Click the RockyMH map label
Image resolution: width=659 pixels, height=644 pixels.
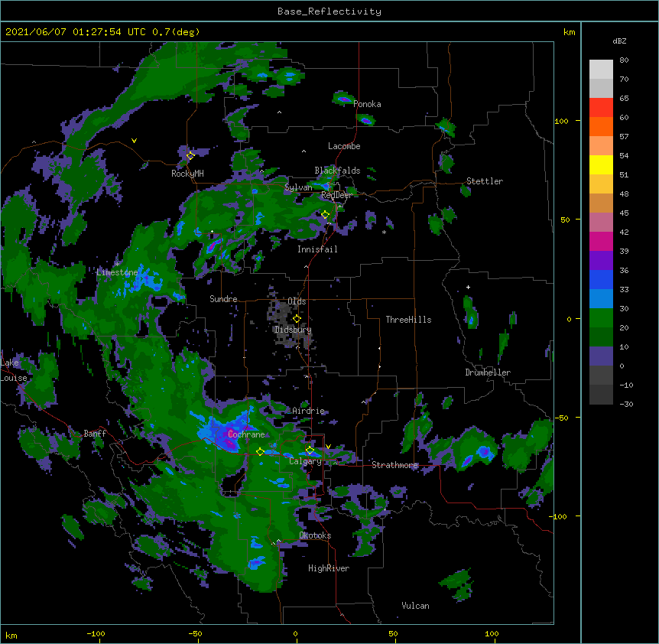pos(187,174)
